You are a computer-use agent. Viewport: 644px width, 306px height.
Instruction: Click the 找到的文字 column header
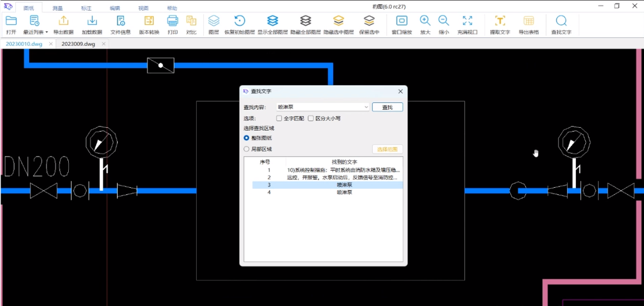[344, 162]
